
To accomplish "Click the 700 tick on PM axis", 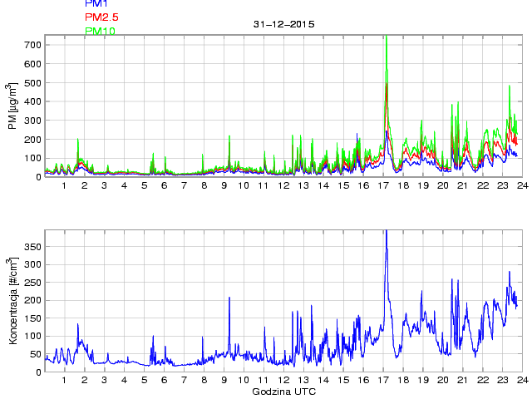I will pyautogui.click(x=32, y=45).
